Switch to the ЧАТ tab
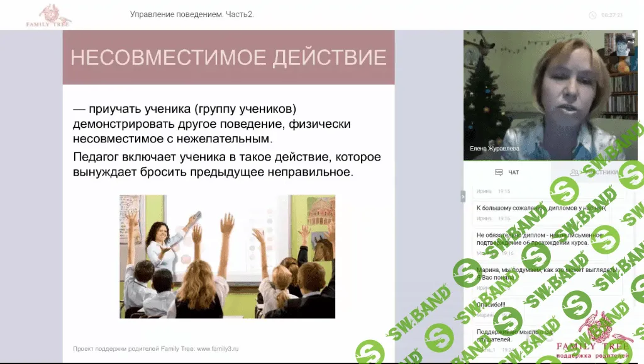Viewport: 644px width, 364px height. pos(507,172)
